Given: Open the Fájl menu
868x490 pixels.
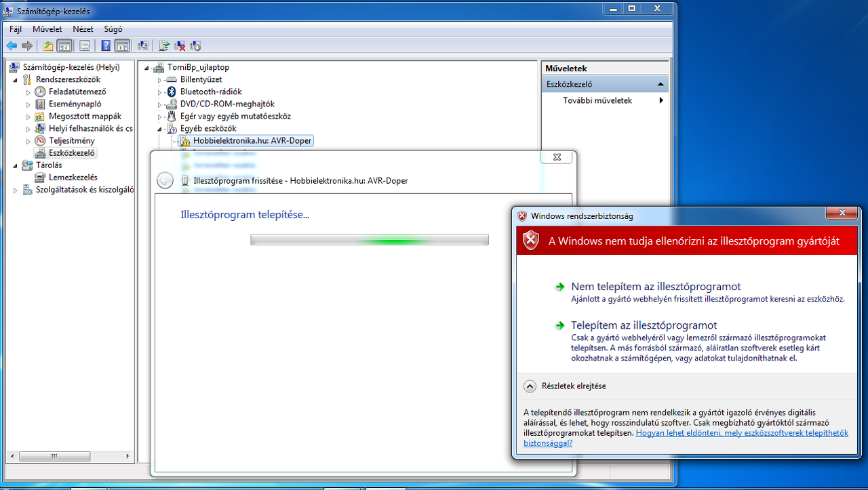Looking at the screenshot, I should pos(16,29).
